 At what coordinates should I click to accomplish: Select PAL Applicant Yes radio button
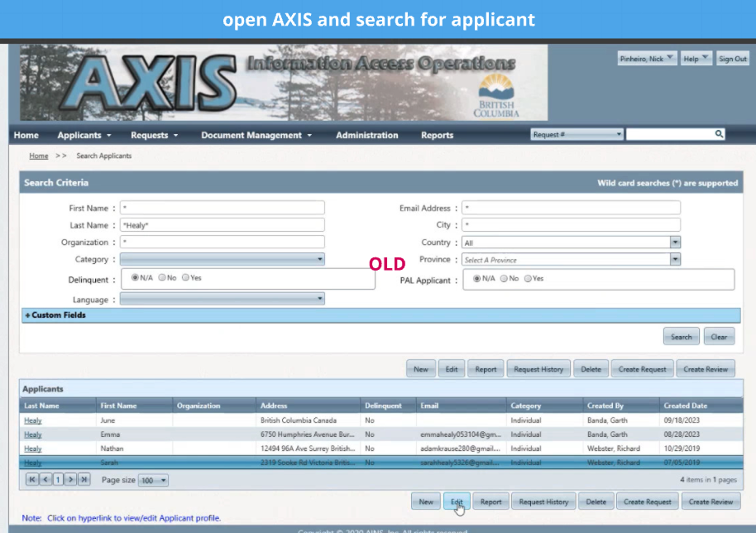point(528,278)
